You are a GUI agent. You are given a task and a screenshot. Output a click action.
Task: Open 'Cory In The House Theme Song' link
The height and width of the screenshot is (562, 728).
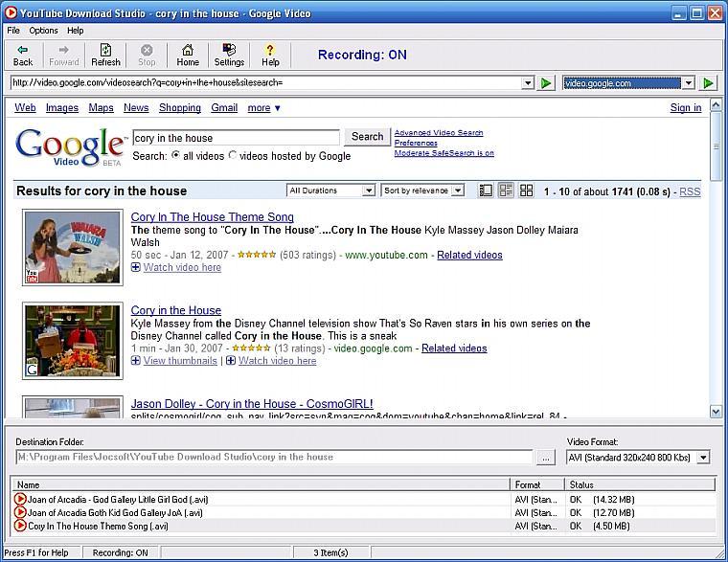tap(212, 217)
